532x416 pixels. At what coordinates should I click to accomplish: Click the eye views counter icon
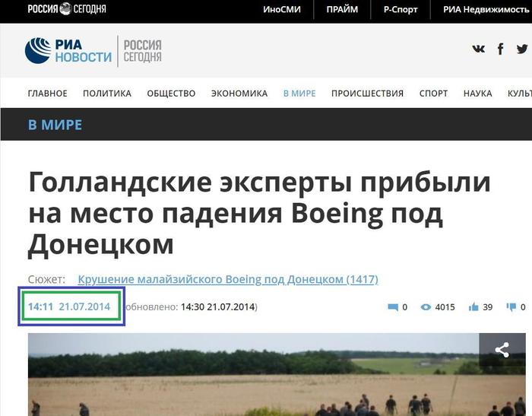[x=426, y=307]
